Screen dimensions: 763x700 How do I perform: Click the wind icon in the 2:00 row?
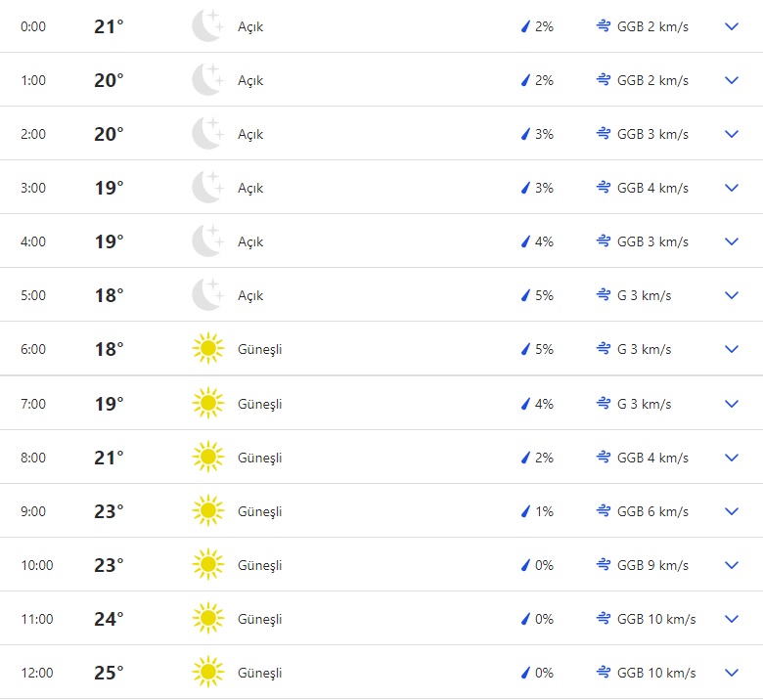tap(603, 134)
